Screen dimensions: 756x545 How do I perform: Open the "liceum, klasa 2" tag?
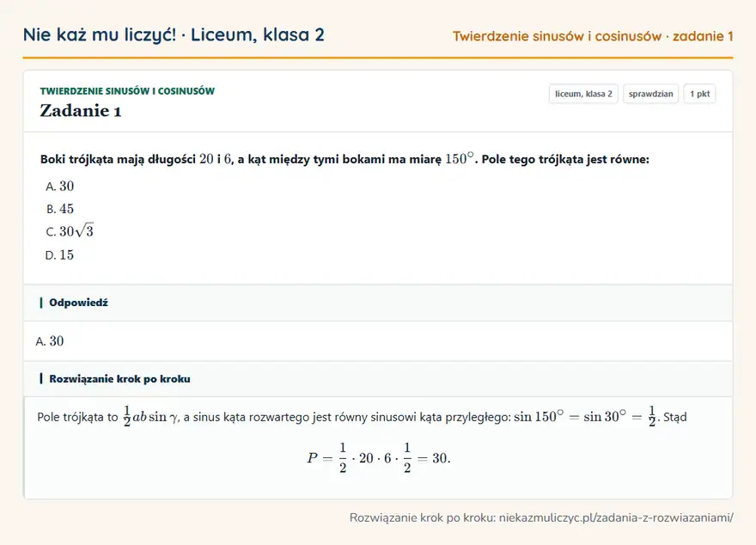click(x=583, y=94)
